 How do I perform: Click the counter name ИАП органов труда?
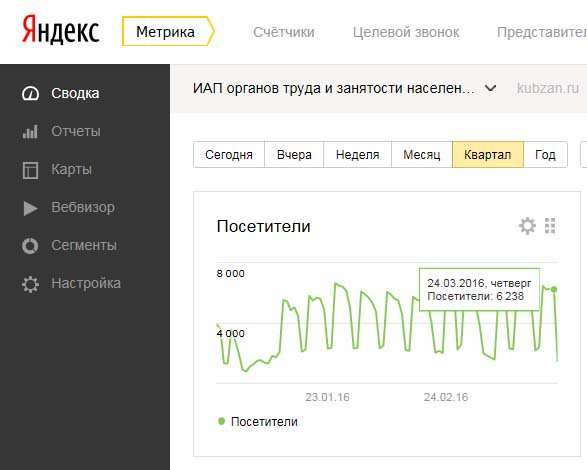(x=334, y=88)
